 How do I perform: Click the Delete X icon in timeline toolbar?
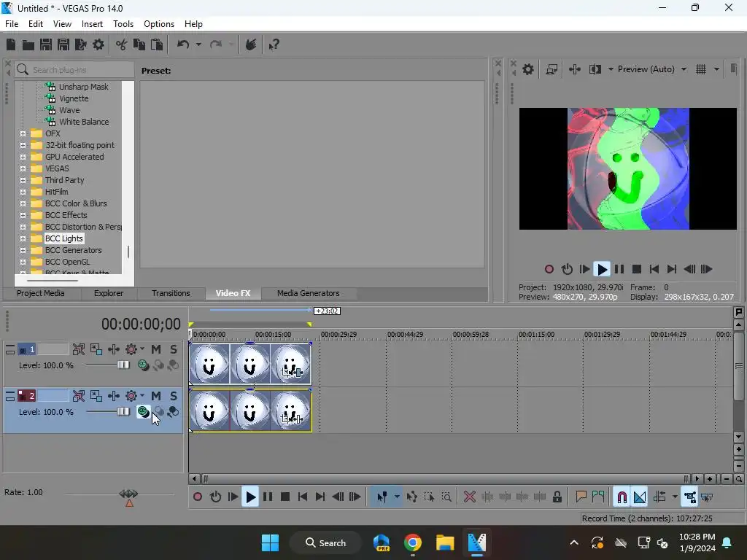[470, 497]
